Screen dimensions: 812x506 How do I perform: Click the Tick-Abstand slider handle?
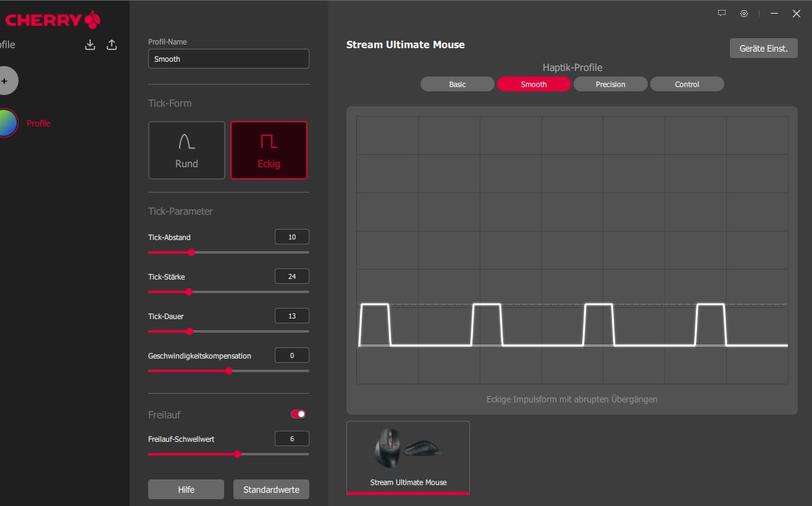tap(191, 252)
